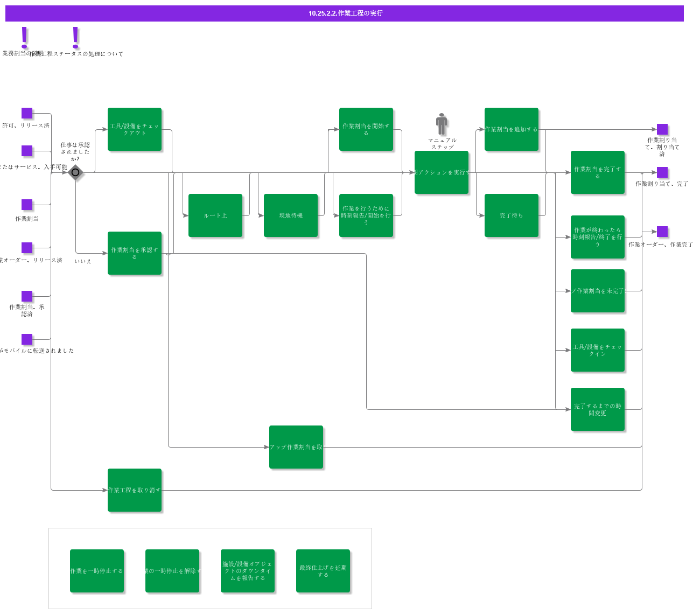Image resolution: width=700 pixels, height=614 pixels.
Task: Select the warning icon above 作業工程ステータスの処理について
Action: click(x=75, y=38)
